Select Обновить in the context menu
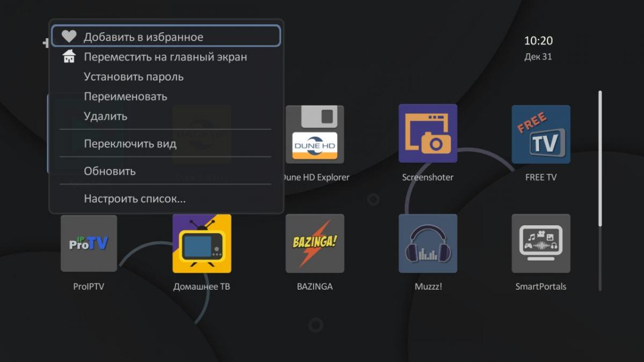Screen dimensions: 644x362 pos(166,171)
